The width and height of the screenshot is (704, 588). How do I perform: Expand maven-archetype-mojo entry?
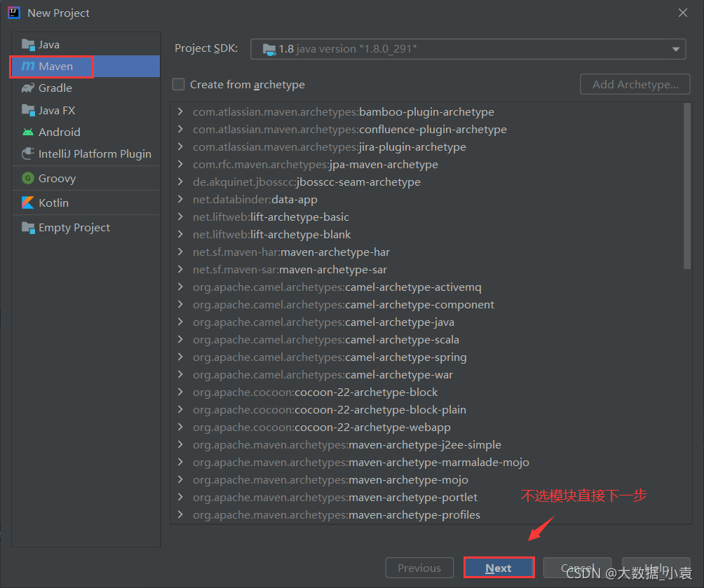(x=180, y=479)
